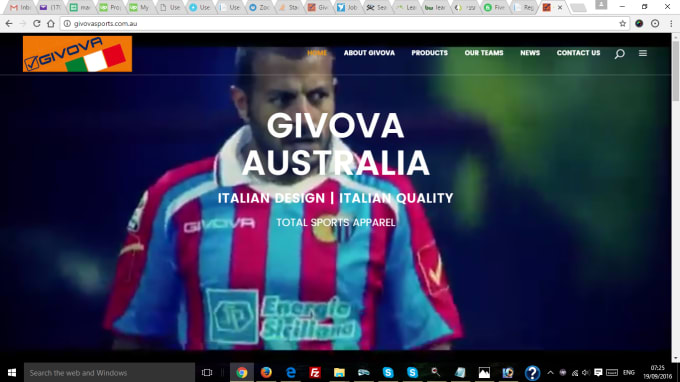Go to browser home page icon

pos(51,23)
